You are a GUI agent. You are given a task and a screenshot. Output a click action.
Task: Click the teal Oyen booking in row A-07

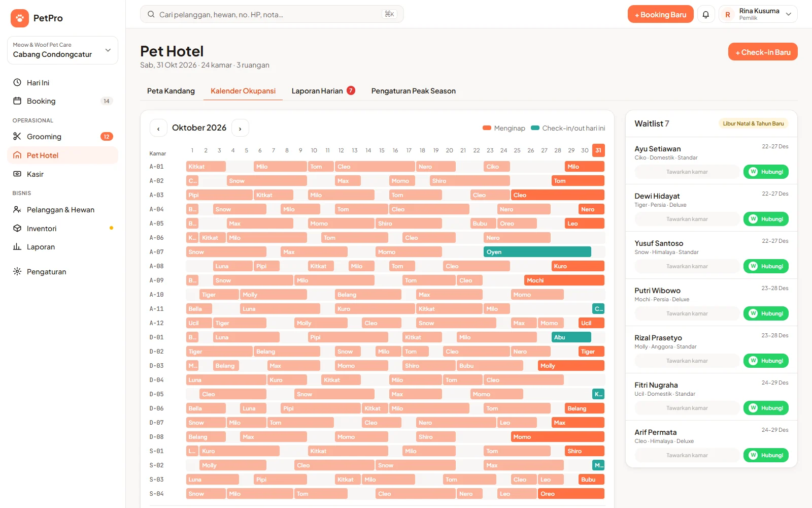click(537, 251)
